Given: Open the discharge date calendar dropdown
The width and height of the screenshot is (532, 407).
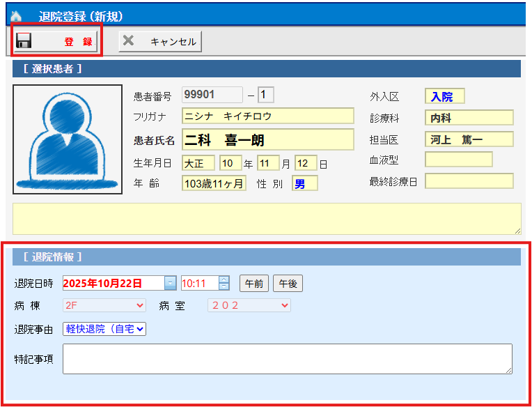Looking at the screenshot, I should point(170,283).
